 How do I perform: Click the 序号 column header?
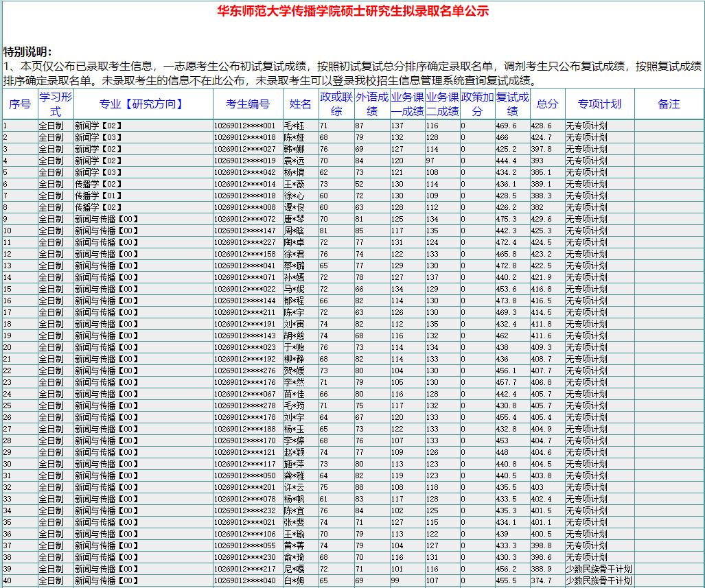click(x=20, y=104)
